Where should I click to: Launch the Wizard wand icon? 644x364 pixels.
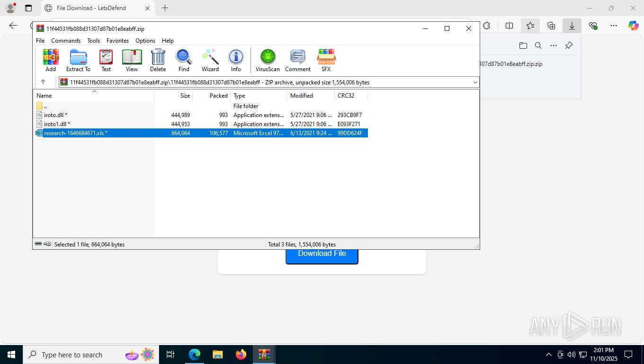[210, 60]
